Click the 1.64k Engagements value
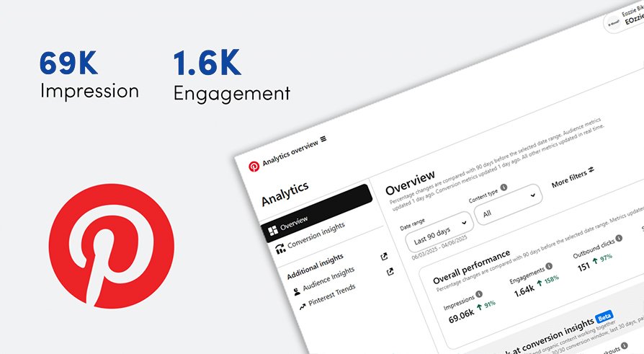Screen dimensions: 644x354 pos(524,291)
